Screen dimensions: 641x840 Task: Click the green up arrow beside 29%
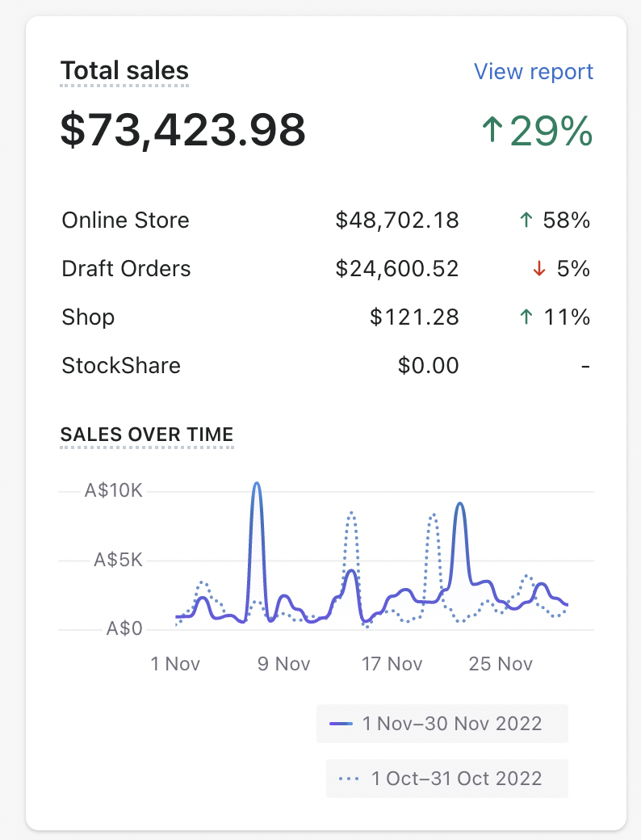[x=491, y=131]
